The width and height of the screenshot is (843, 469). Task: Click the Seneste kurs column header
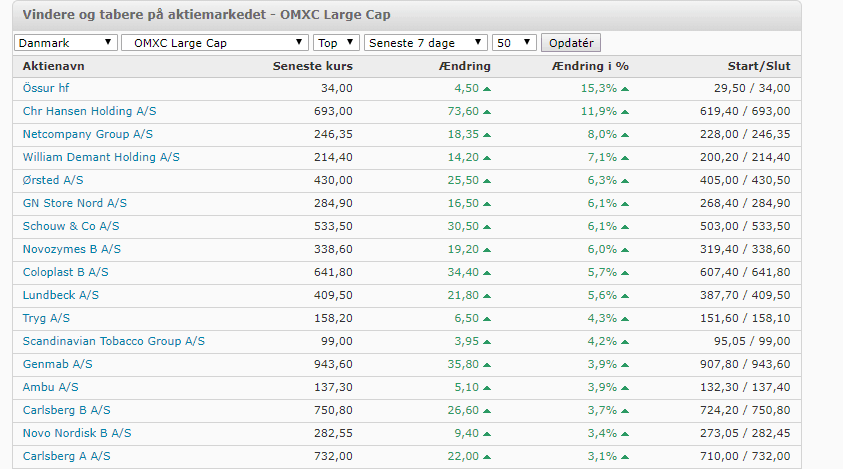313,66
